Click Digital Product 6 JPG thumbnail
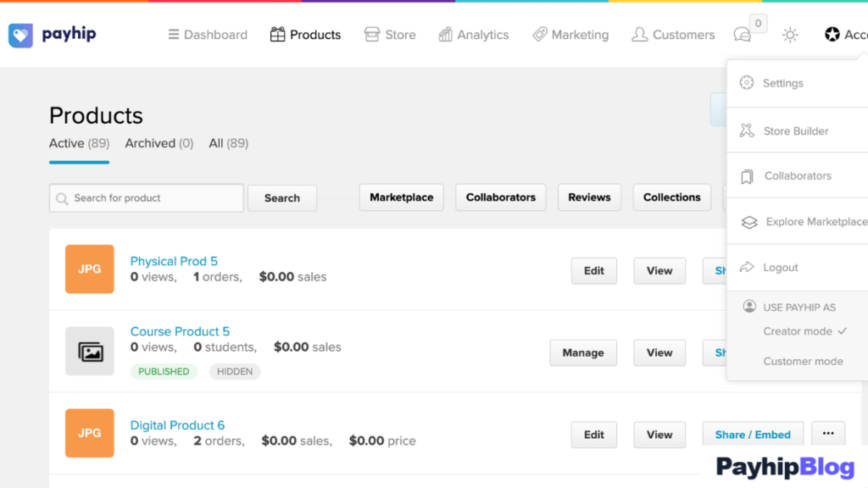The height and width of the screenshot is (488, 868). click(x=90, y=433)
